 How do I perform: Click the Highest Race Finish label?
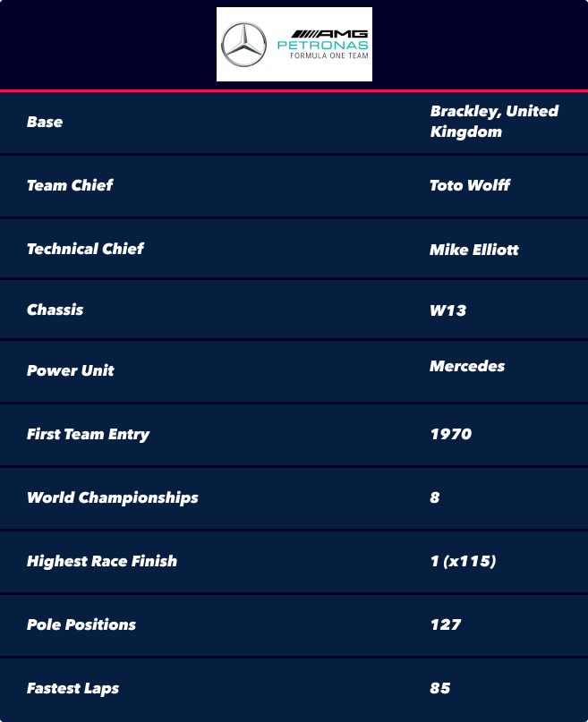click(102, 561)
